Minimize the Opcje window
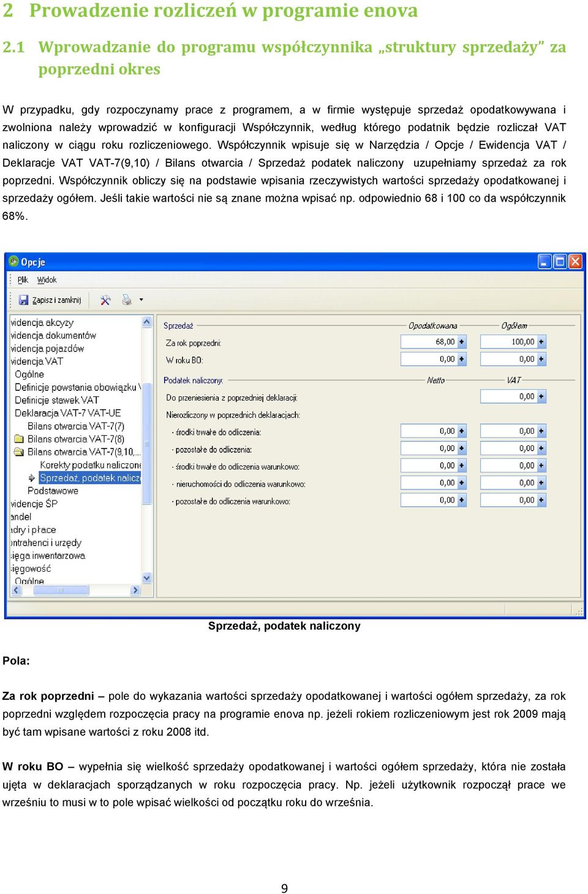 pyautogui.click(x=545, y=262)
